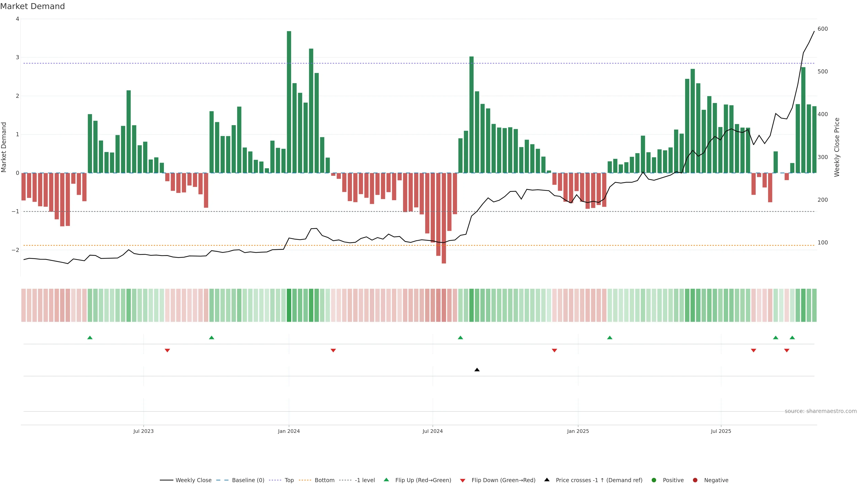Toggle the Bottom dotted line legend entry
The height and width of the screenshot is (488, 868).
(324, 480)
